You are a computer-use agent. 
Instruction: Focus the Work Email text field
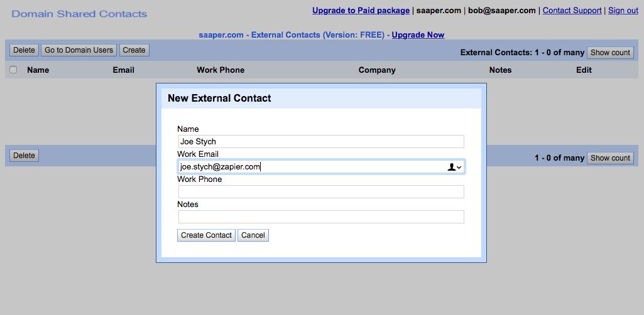[x=311, y=167]
